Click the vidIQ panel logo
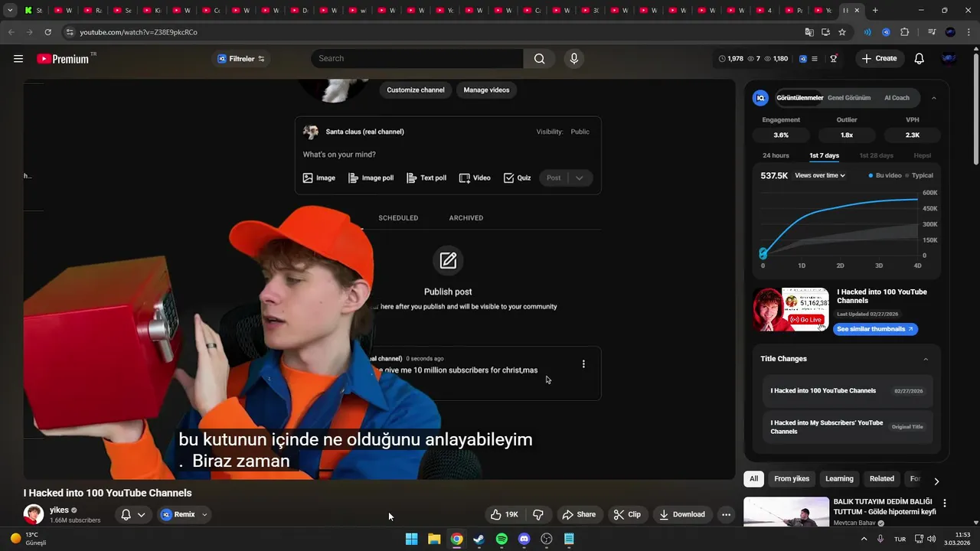 click(760, 98)
